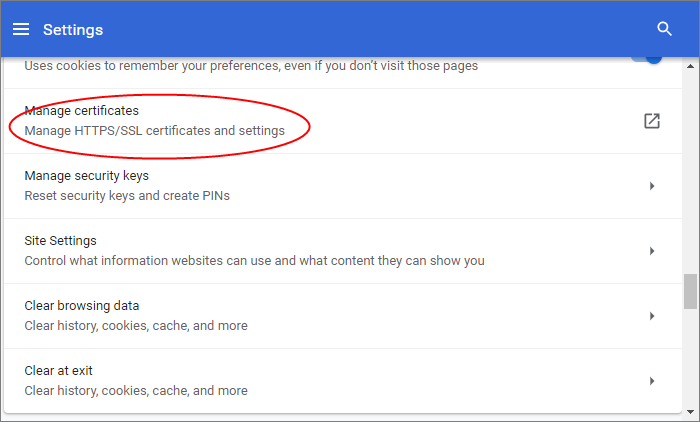Image resolution: width=700 pixels, height=422 pixels.
Task: Click the scrollbar up arrow
Action: click(690, 66)
